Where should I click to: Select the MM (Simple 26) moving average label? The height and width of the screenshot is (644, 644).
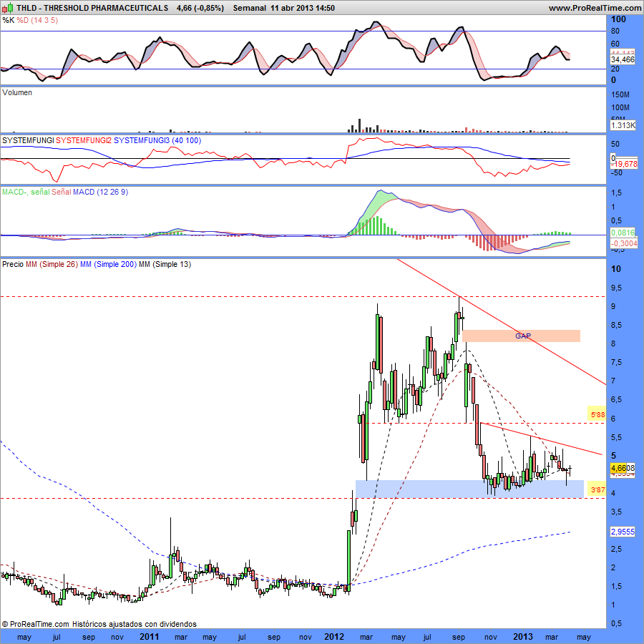[x=52, y=264]
